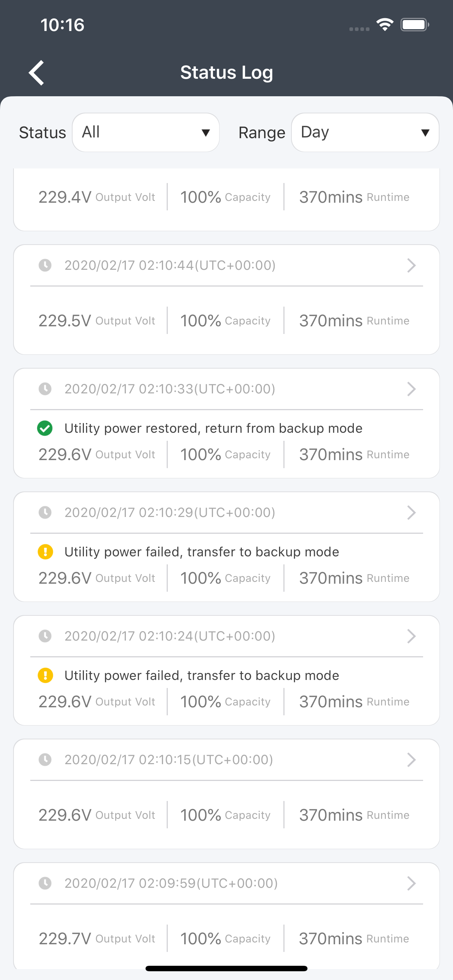This screenshot has width=453, height=980.
Task: Tap the battery status bar icon
Action: click(415, 25)
